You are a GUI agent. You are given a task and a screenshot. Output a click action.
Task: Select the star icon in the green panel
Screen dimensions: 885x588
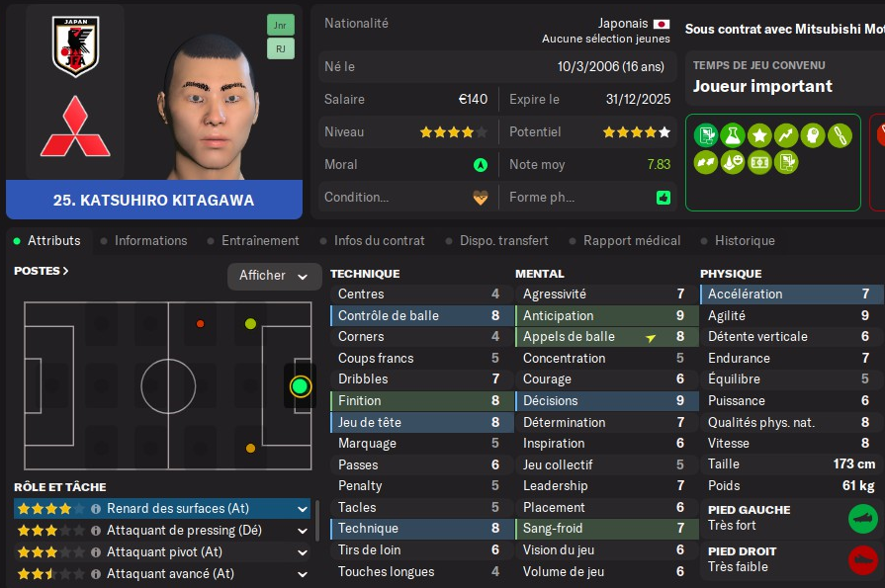(759, 134)
